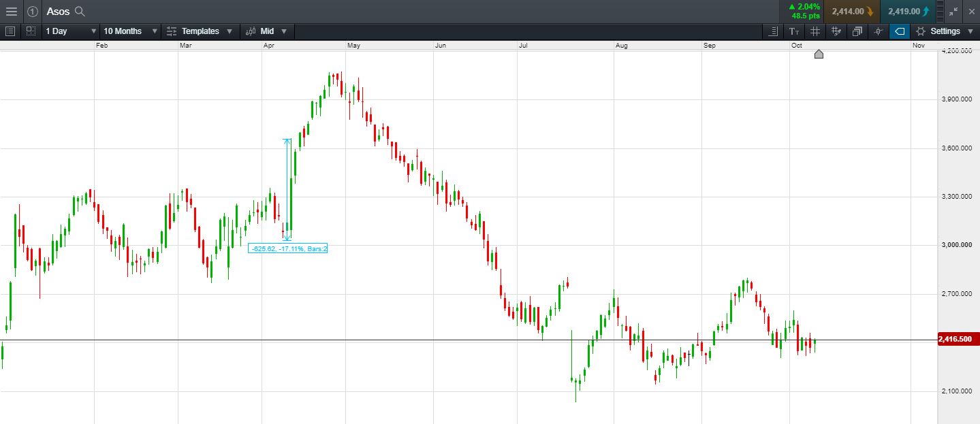This screenshot has height=424, width=980.
Task: Click the 2,419.00 buy price button
Action: [x=907, y=12]
